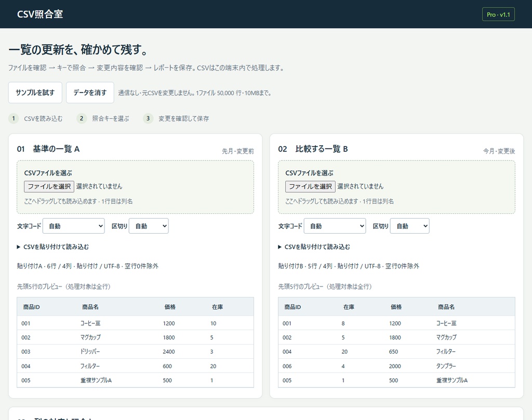Select step 1 CSVを読み込む
Image resolution: width=532 pixels, height=420 pixels.
click(x=35, y=118)
